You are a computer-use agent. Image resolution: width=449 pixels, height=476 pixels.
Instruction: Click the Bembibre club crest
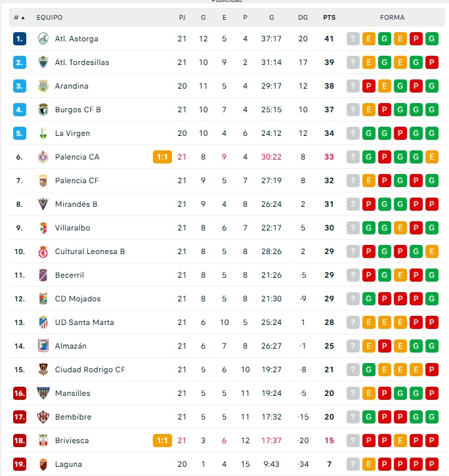tap(43, 417)
